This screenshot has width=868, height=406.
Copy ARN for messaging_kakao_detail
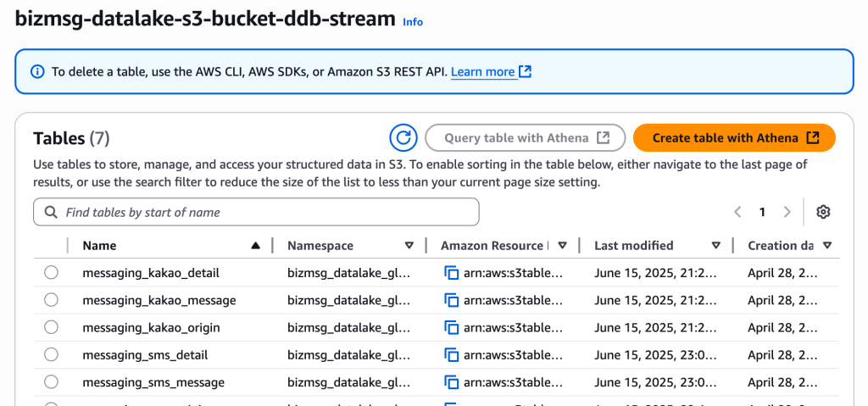pos(451,273)
